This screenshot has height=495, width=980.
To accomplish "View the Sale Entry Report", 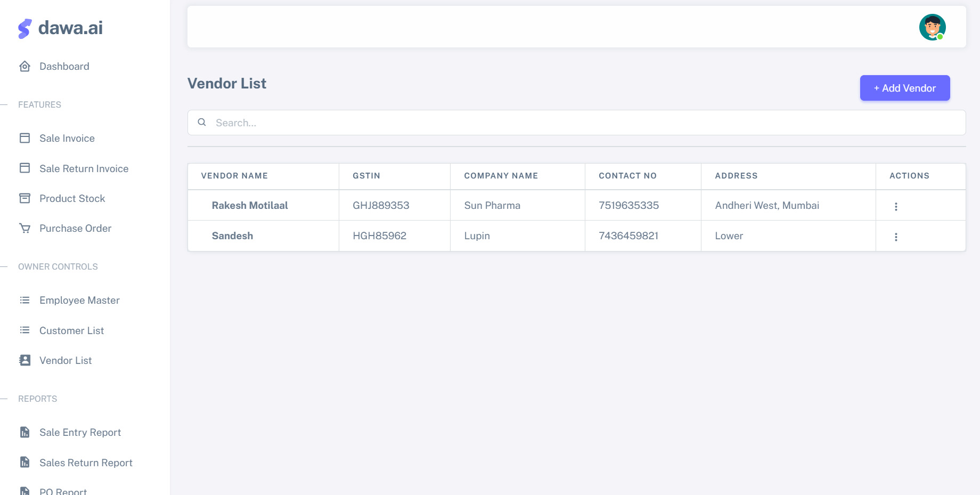I will pyautogui.click(x=80, y=432).
